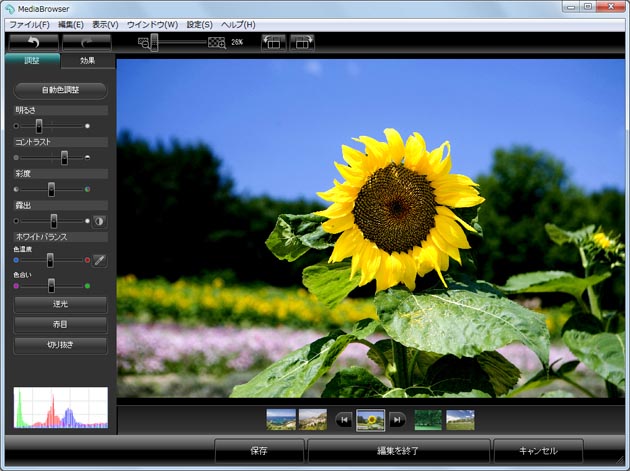Screen dimensions: 630x471
Task: Select the rocky hillside thumbnail
Action: tap(313, 420)
